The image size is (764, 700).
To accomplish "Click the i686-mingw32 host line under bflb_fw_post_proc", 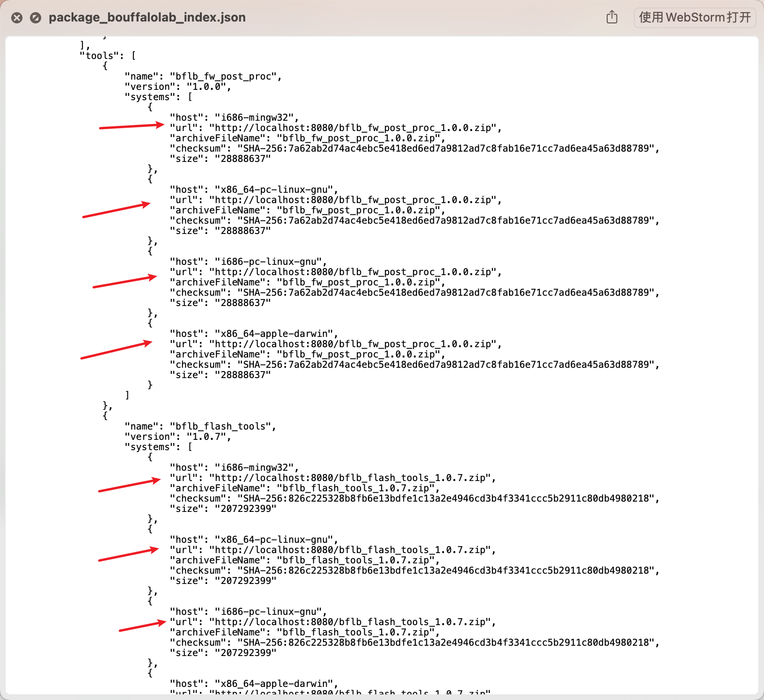I will click(234, 117).
